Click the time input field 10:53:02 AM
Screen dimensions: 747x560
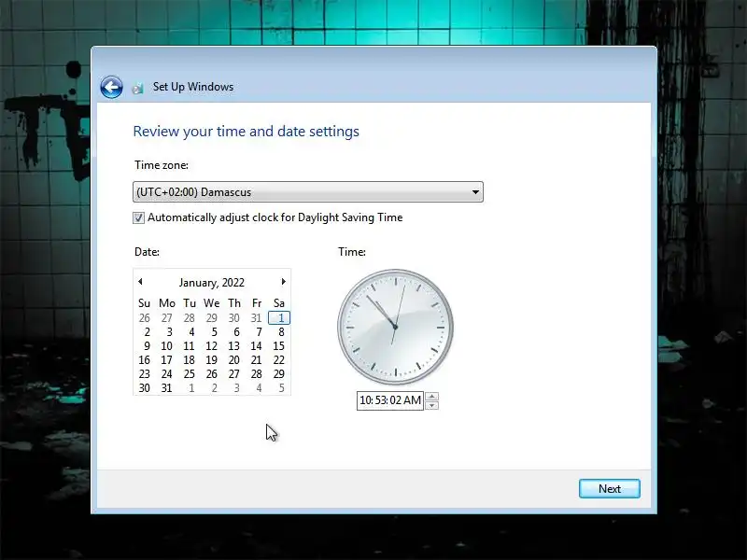click(x=390, y=400)
